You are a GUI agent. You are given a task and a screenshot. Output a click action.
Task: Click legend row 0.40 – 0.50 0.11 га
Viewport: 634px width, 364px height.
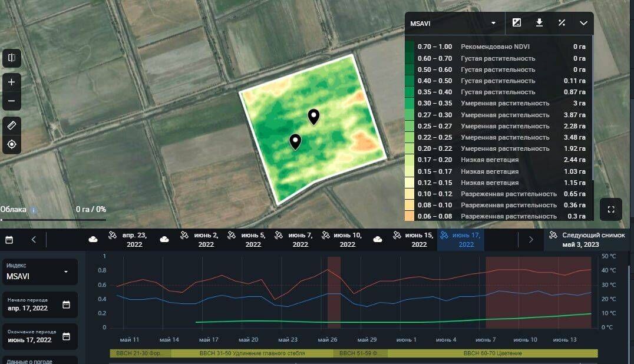pyautogui.click(x=498, y=80)
